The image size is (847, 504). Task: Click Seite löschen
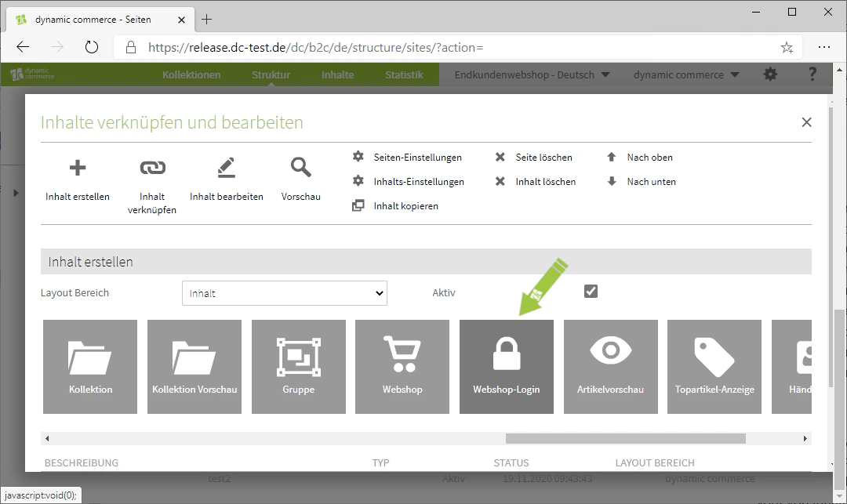(x=534, y=157)
